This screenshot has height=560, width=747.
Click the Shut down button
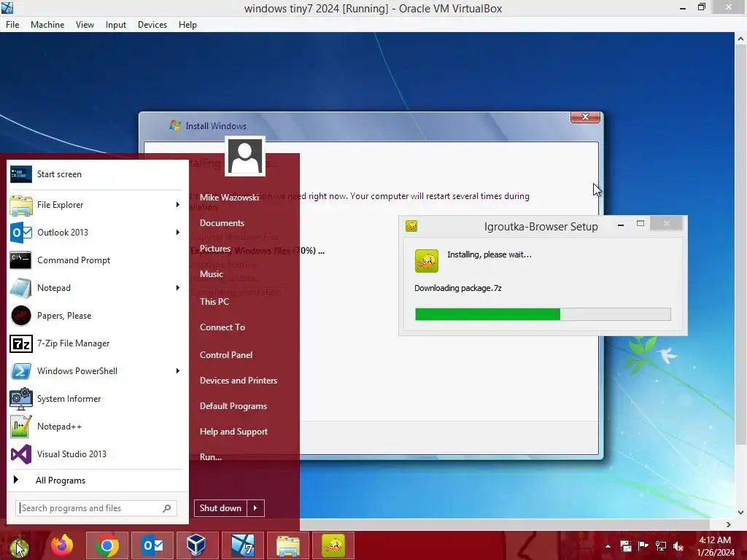[220, 508]
